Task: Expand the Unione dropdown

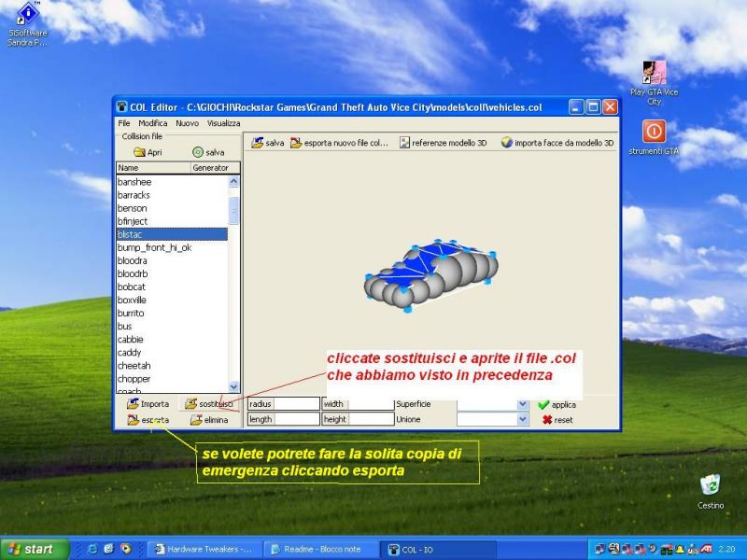Action: tap(523, 420)
